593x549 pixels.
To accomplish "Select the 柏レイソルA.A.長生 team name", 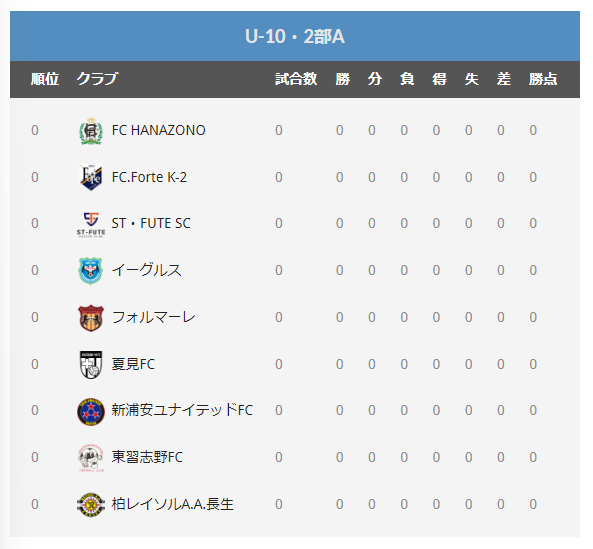I will click(172, 504).
